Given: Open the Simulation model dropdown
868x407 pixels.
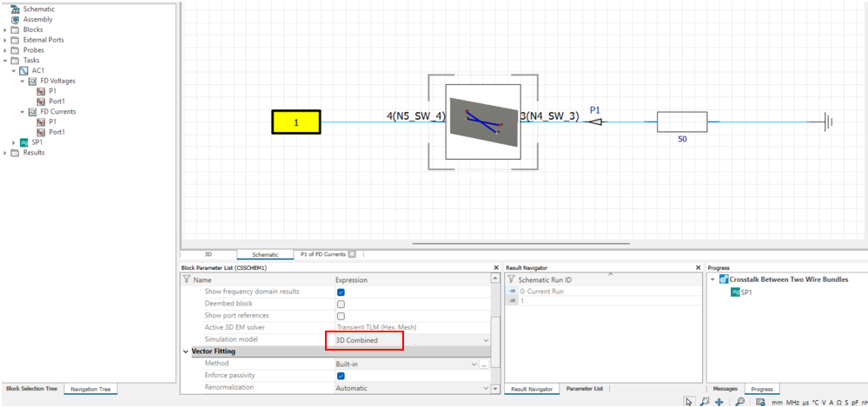Looking at the screenshot, I should [x=486, y=339].
